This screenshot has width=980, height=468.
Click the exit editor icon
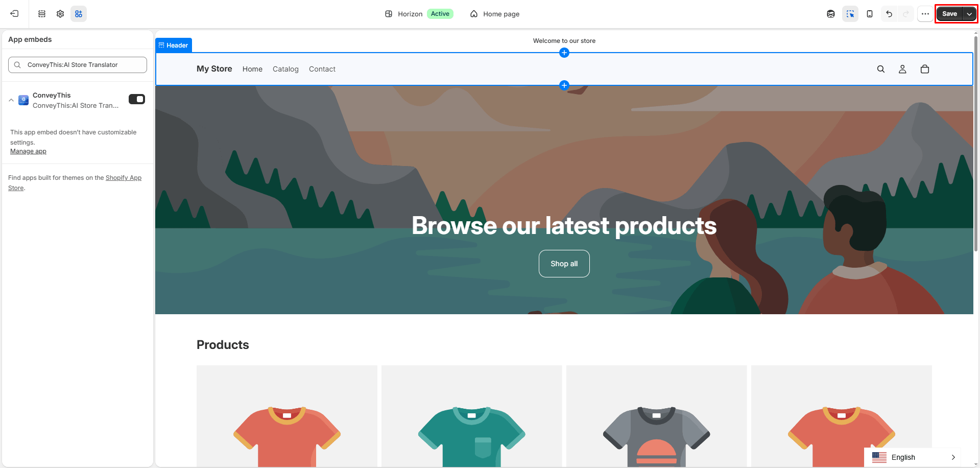(14, 14)
